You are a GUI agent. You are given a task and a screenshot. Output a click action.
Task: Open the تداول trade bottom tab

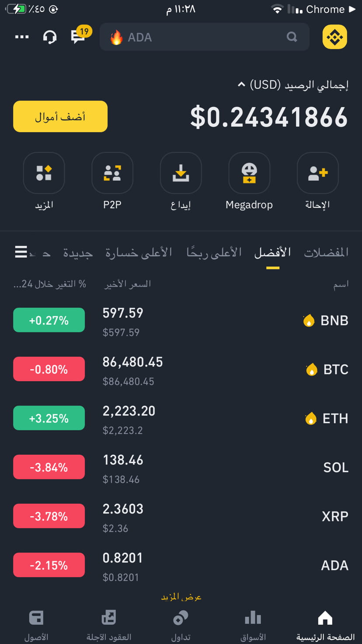pyautogui.click(x=181, y=626)
